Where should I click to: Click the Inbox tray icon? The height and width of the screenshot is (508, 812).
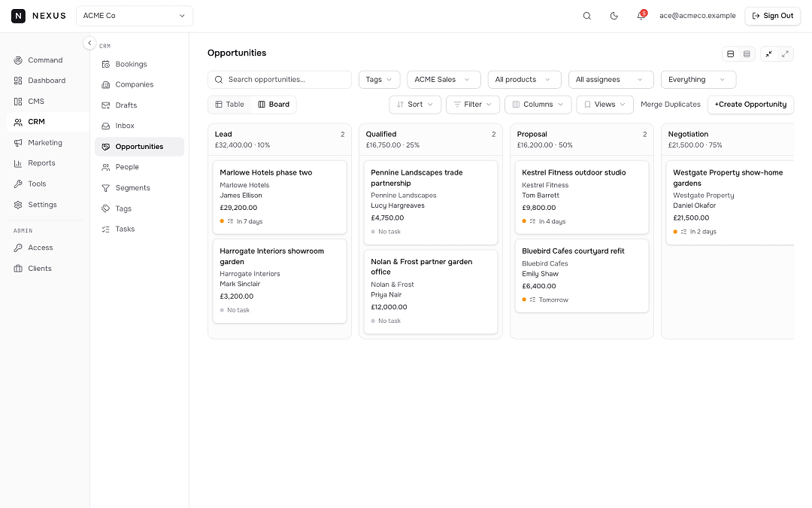tap(106, 126)
